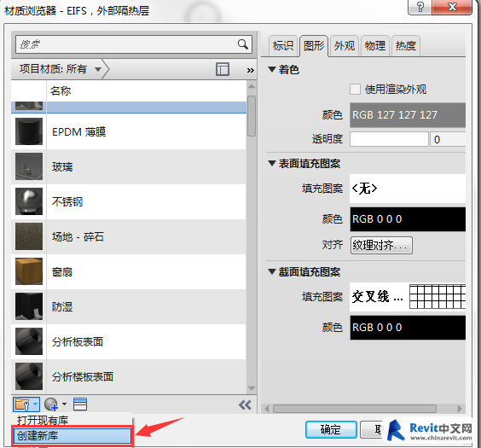Open the material library folder icon
The height and width of the screenshot is (448, 481).
pyautogui.click(x=22, y=404)
